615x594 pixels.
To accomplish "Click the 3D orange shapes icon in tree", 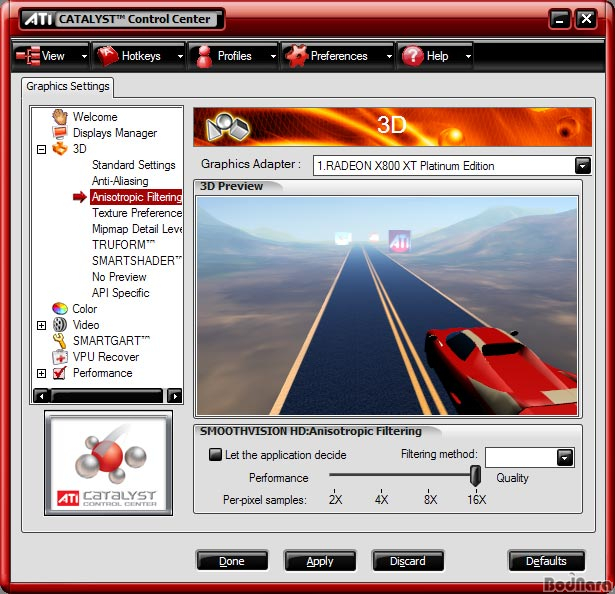I will click(60, 149).
